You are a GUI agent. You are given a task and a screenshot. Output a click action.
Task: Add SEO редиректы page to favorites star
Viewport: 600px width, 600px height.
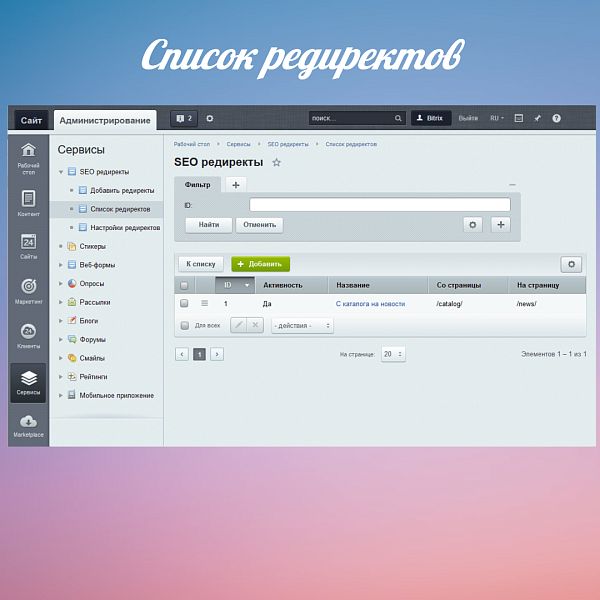277,162
